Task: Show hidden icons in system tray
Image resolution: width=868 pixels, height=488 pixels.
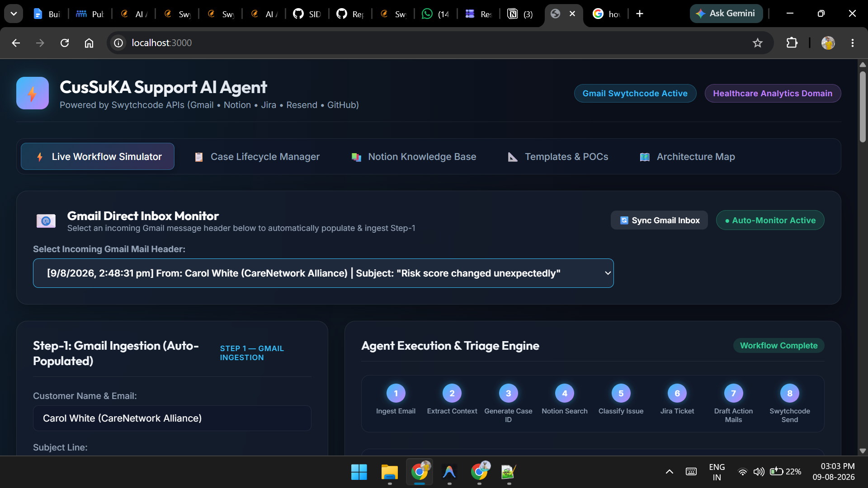Action: pyautogui.click(x=670, y=472)
